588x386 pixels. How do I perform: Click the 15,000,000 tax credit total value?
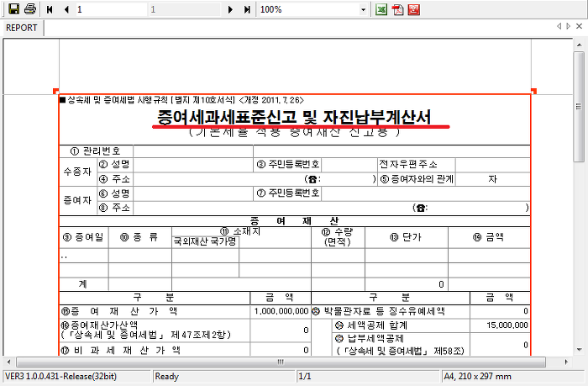pyautogui.click(x=507, y=325)
